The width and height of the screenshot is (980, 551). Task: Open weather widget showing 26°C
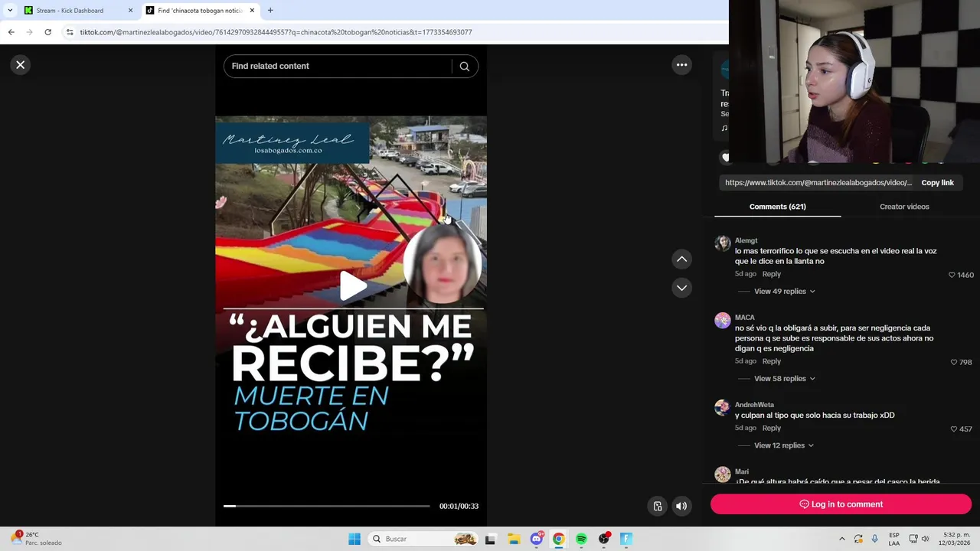(37, 539)
